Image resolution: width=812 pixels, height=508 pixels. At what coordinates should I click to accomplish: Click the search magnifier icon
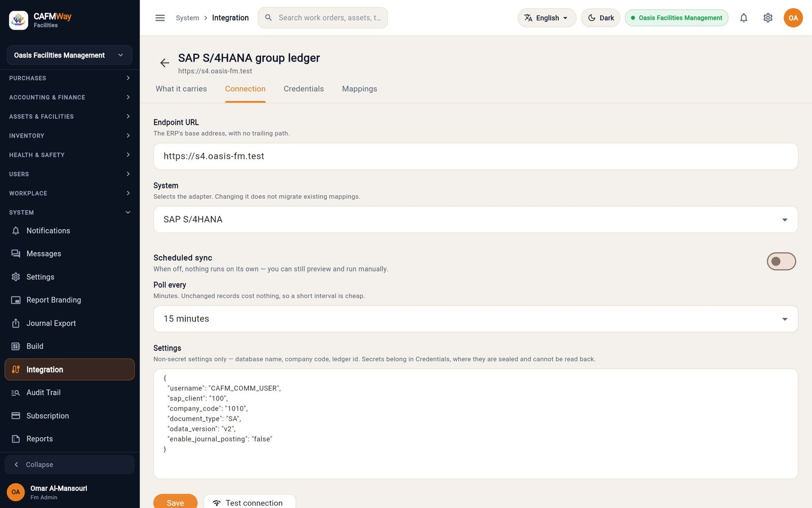268,18
